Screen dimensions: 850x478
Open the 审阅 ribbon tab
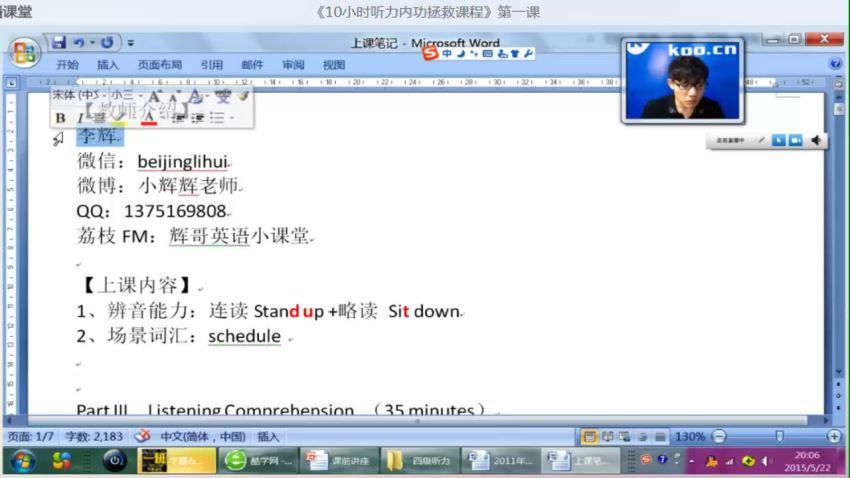click(293, 65)
